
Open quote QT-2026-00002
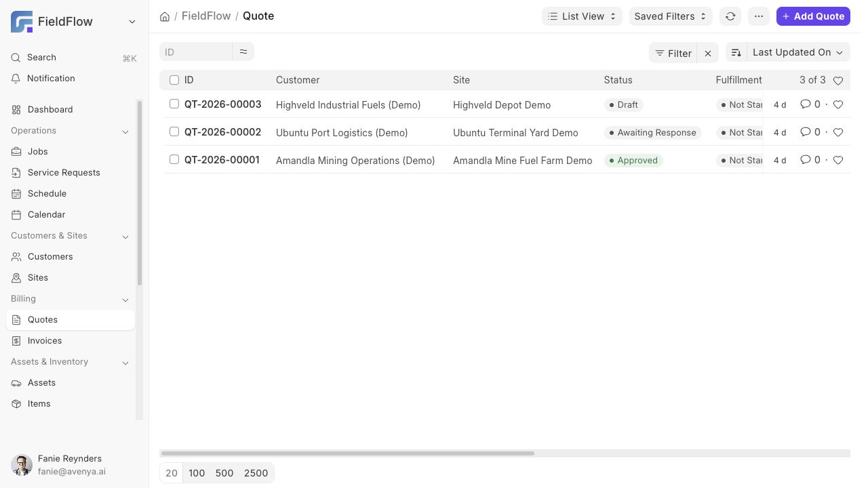tap(222, 132)
